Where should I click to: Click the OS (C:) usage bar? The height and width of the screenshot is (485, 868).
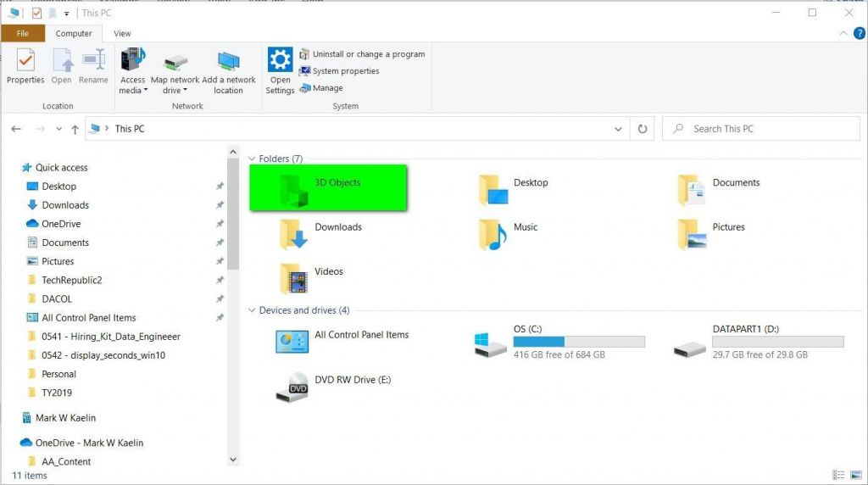pyautogui.click(x=579, y=342)
